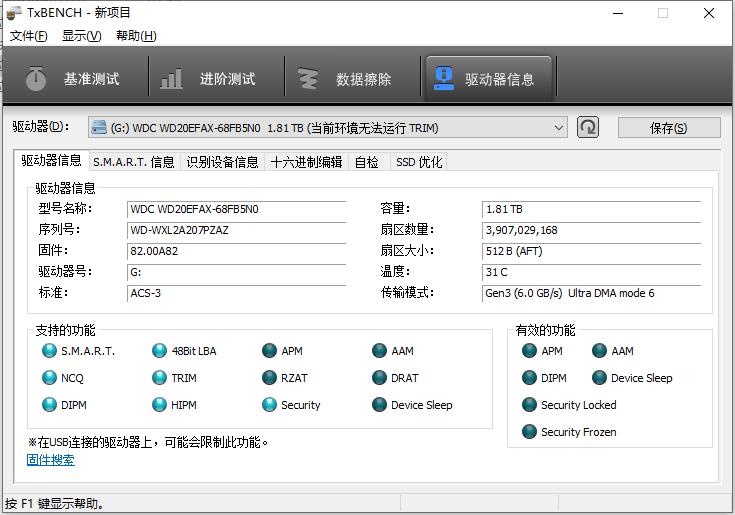Click Device Sleep indicator under 支持的功能

[x=379, y=404]
